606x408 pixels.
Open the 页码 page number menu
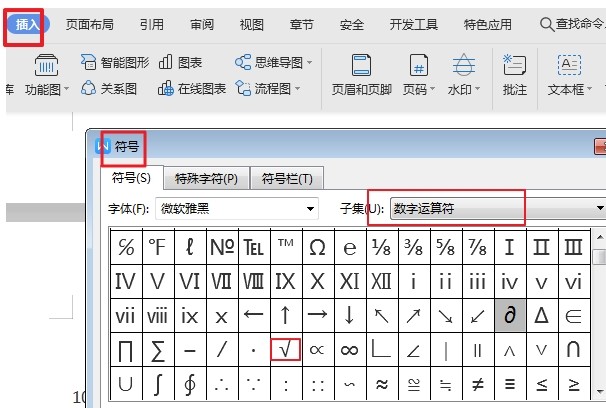coord(419,76)
